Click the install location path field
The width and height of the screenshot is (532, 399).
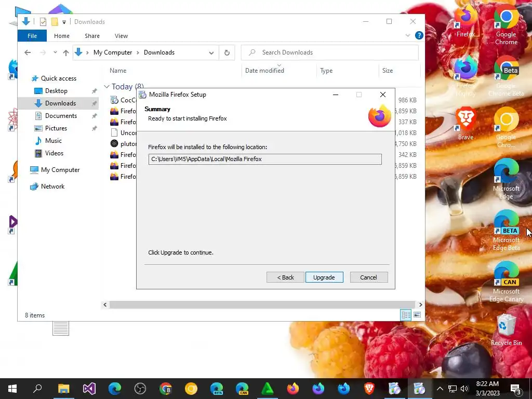(264, 159)
